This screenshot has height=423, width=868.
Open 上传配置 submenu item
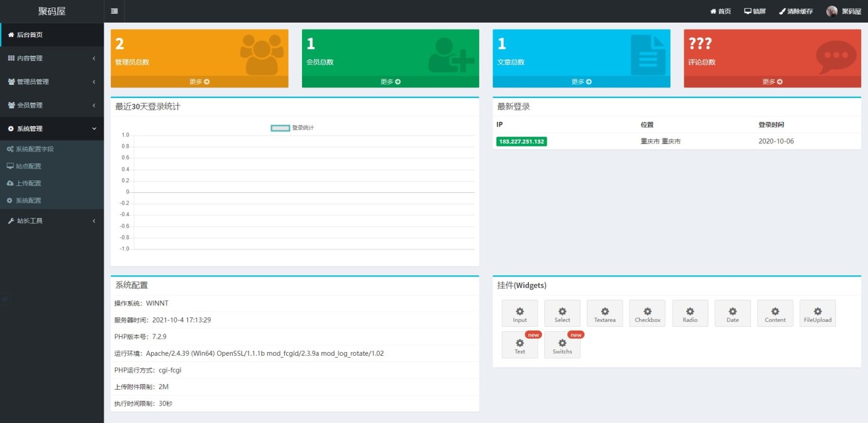click(x=28, y=184)
